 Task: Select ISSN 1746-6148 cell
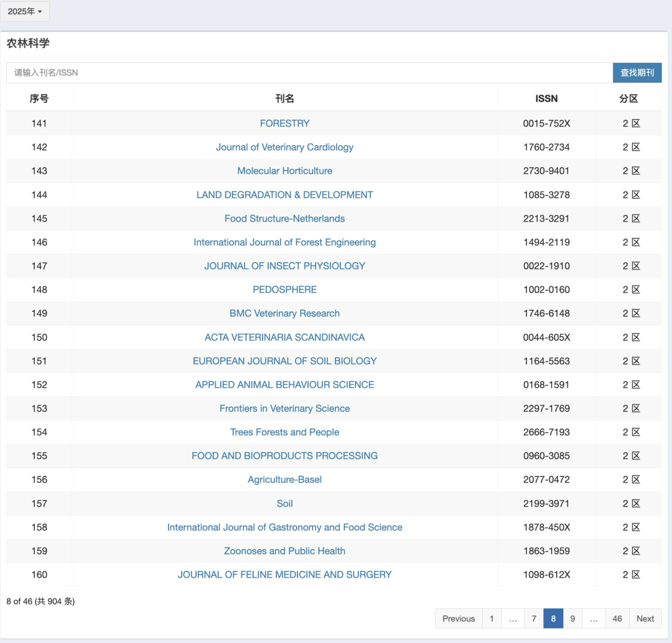point(546,313)
